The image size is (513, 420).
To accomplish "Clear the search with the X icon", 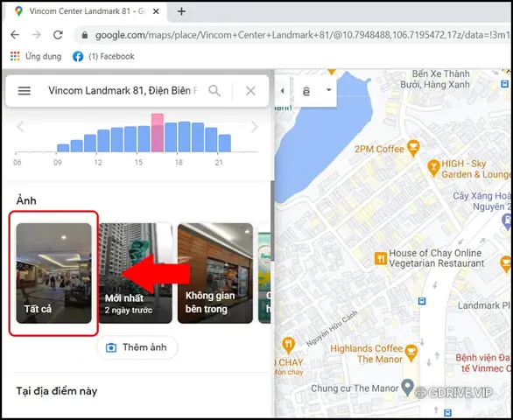I will (250, 91).
